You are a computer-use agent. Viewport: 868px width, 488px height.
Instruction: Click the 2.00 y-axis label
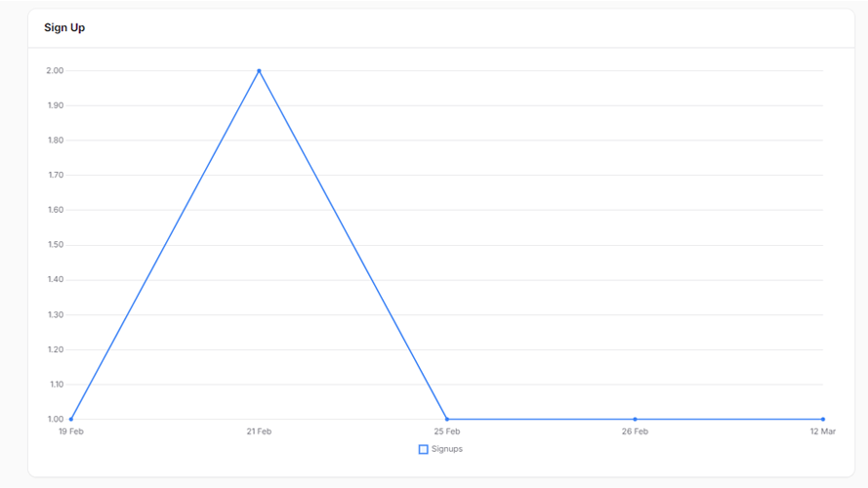click(55, 70)
